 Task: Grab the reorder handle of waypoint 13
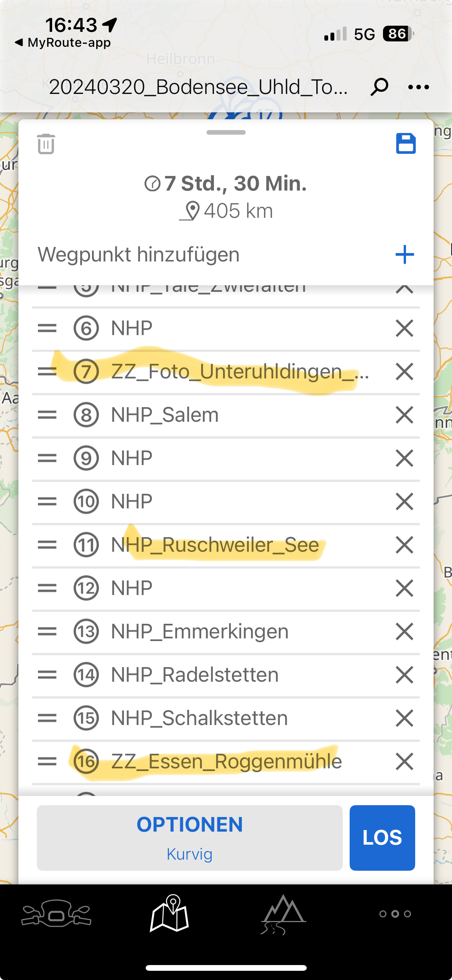[x=47, y=631]
